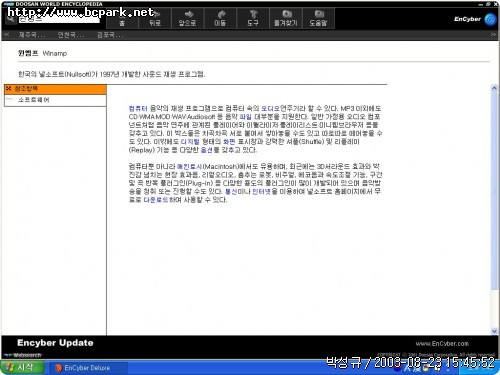Select the third history tab 김포국...
Image resolution: width=500 pixels, height=375 pixels.
coord(110,35)
